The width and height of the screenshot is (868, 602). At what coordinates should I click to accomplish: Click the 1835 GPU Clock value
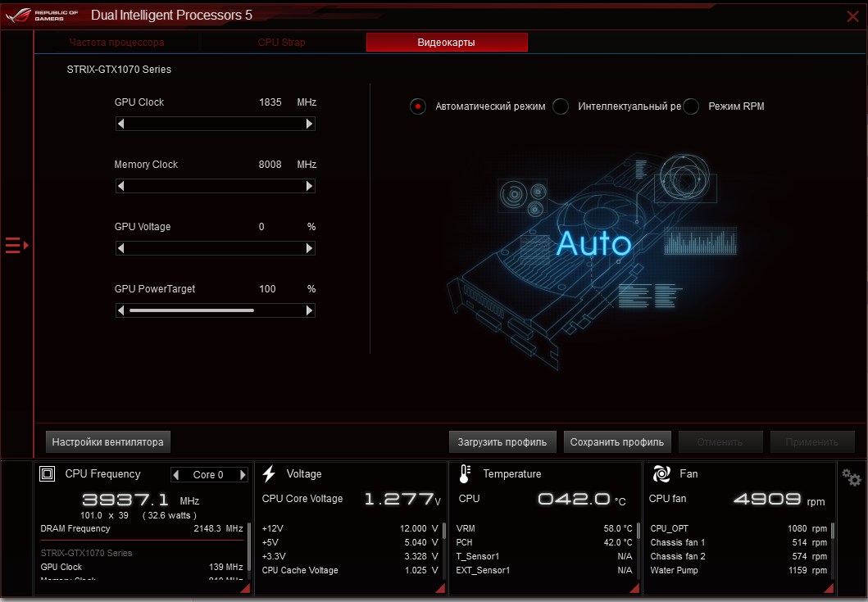point(270,102)
